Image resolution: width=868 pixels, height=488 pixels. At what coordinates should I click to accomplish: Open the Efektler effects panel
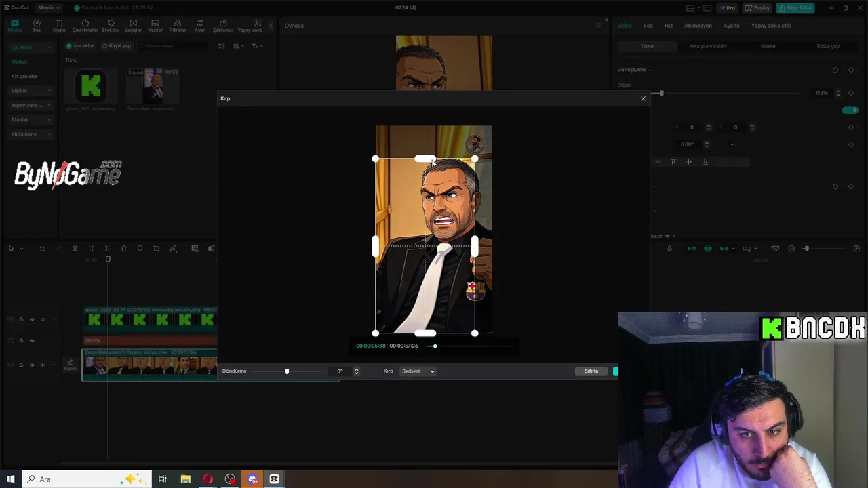pos(111,26)
